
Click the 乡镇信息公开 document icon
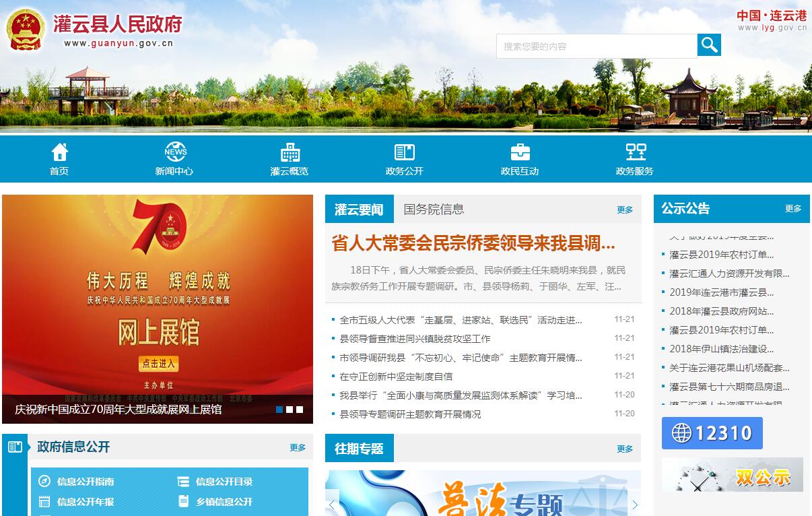tap(183, 501)
